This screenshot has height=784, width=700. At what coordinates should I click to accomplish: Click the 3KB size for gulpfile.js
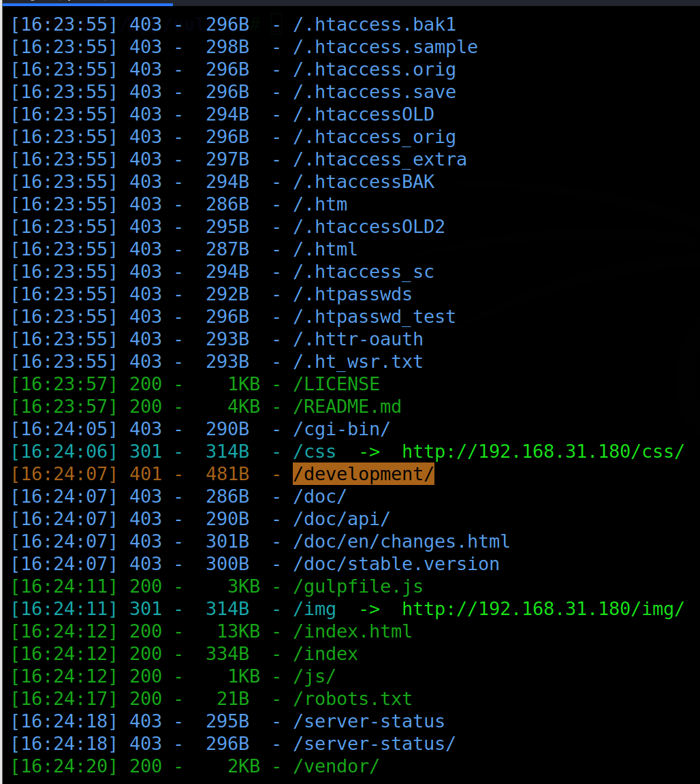pyautogui.click(x=244, y=587)
